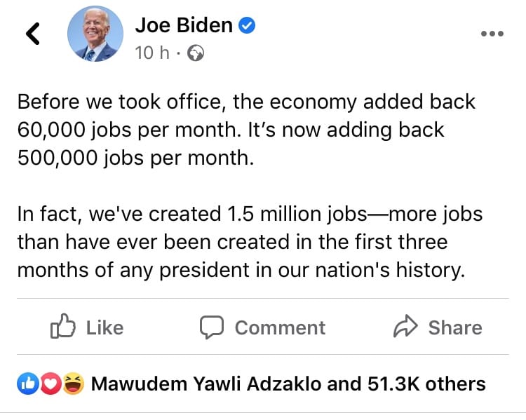Go back using the left chevron arrow

pyautogui.click(x=33, y=34)
